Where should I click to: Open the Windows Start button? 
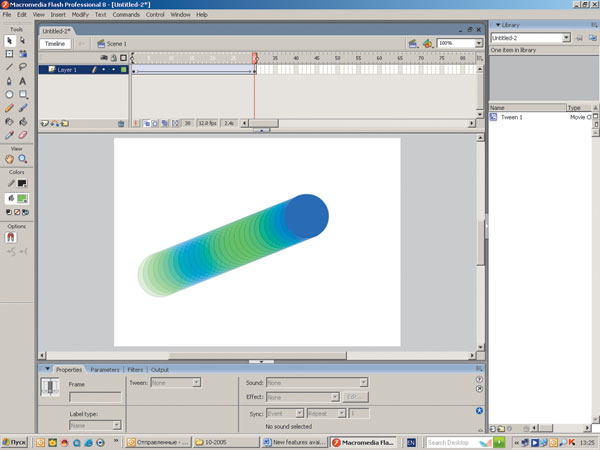pos(15,442)
